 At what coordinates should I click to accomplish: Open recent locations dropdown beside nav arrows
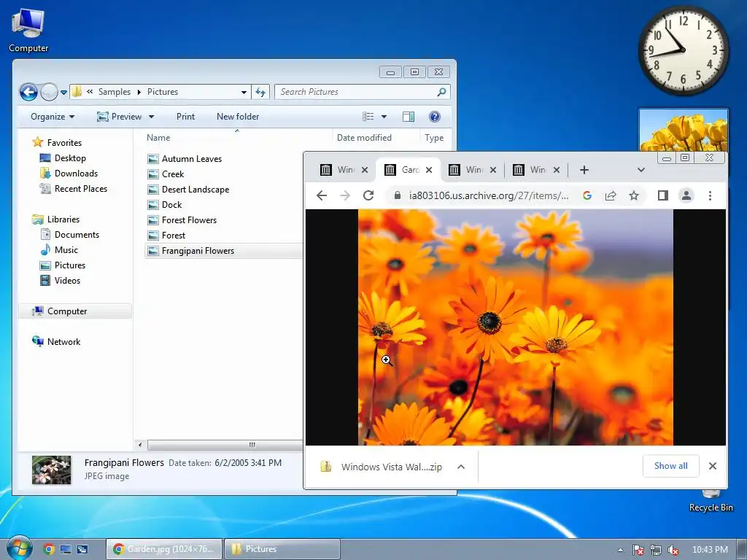(x=63, y=93)
